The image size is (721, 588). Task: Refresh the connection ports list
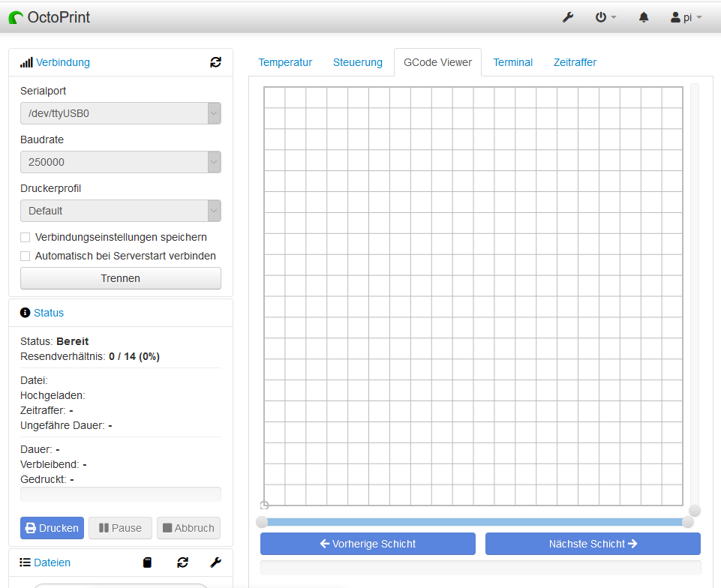(x=215, y=62)
